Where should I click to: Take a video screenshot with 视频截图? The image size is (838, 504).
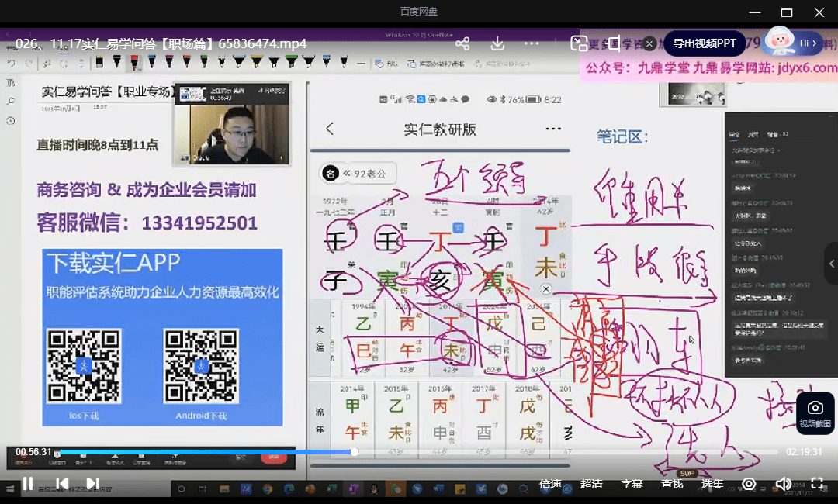coord(815,413)
